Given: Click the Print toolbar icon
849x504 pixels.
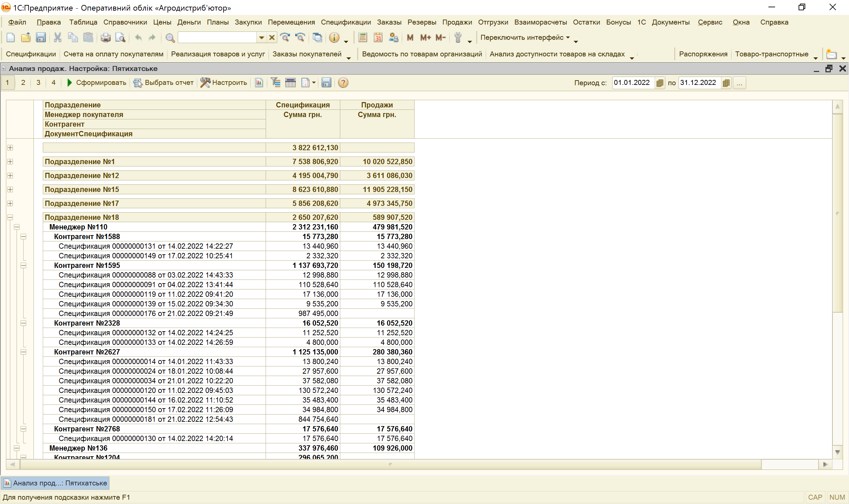Looking at the screenshot, I should (x=105, y=38).
